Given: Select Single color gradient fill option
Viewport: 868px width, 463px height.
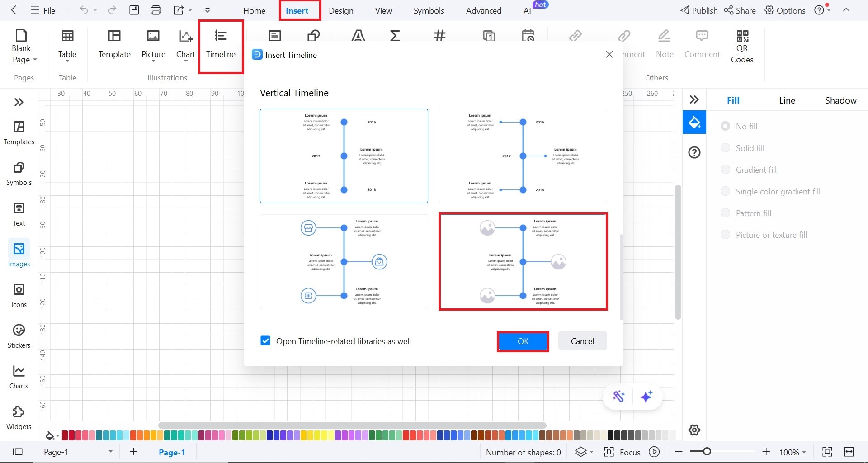Looking at the screenshot, I should point(725,191).
